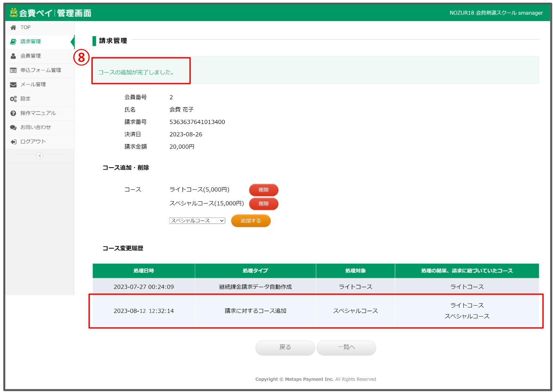Collapse the sidebar with the chevron arrow

tap(39, 156)
